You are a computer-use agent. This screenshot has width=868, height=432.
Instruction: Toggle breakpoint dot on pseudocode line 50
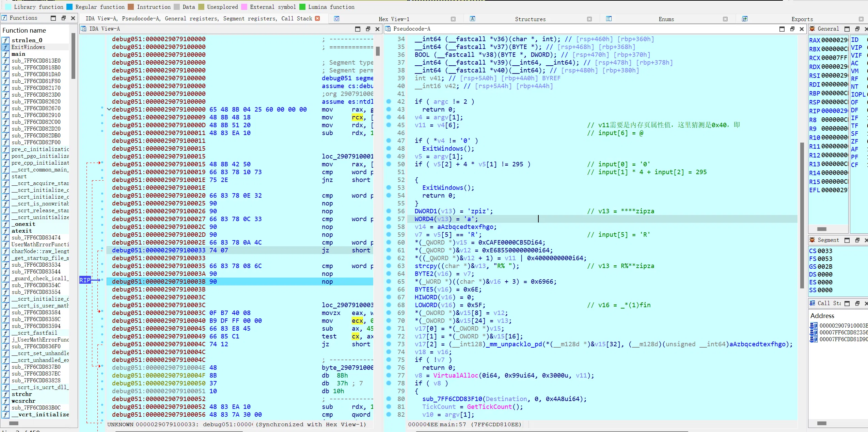click(x=389, y=164)
